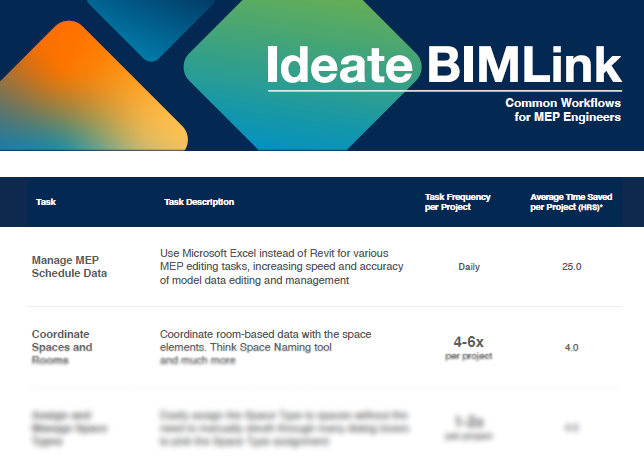Viewport: 644px width, 461px height.
Task: Select the Common Workflows for MEP Engineers subtitle
Action: tap(563, 110)
